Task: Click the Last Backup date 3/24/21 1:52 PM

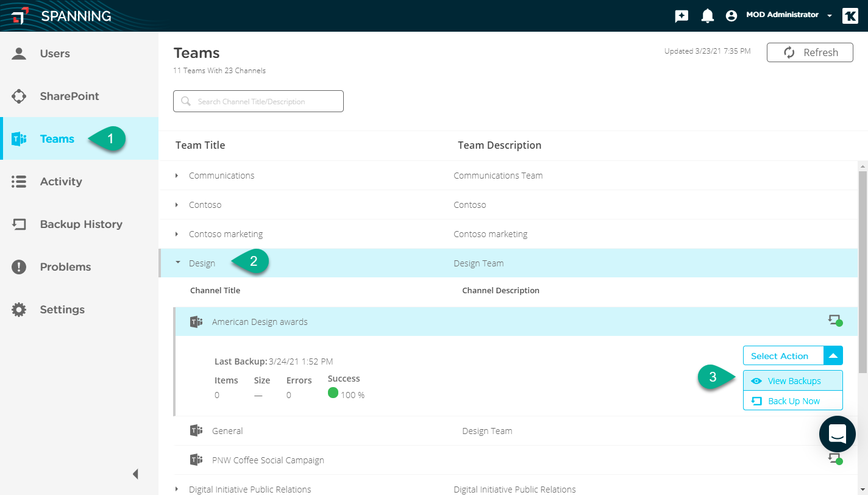Action: 301,361
